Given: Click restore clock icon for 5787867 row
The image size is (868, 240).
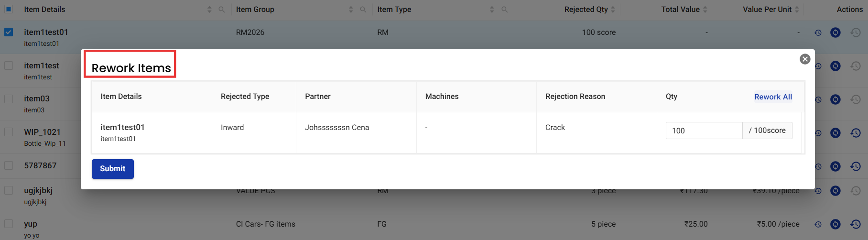Looking at the screenshot, I should (855, 166).
